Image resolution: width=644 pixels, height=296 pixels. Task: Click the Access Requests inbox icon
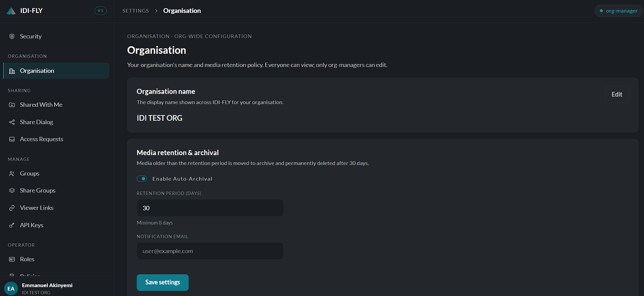12,139
